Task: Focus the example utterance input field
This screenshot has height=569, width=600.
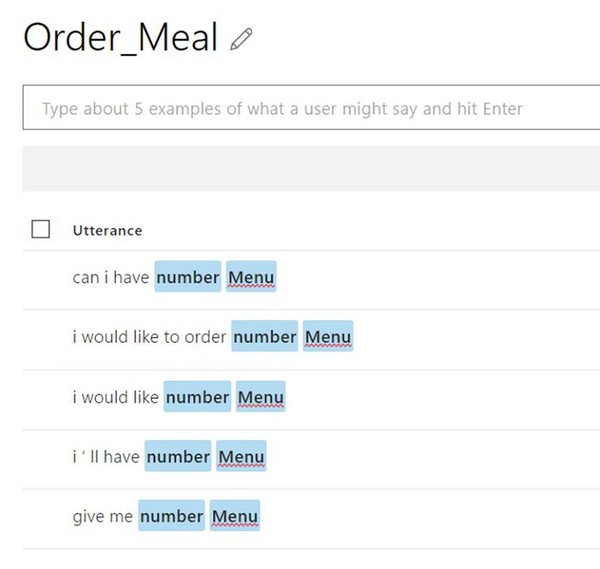Action: click(310, 108)
